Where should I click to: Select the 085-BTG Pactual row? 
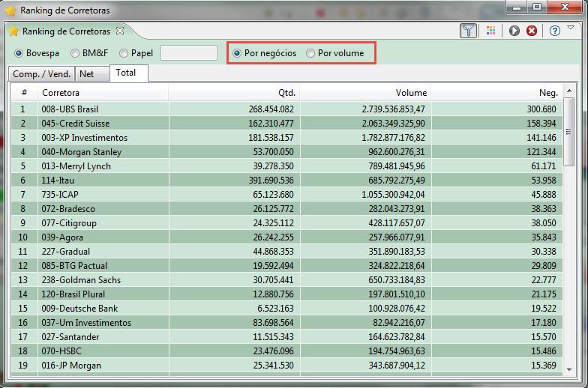click(x=286, y=265)
